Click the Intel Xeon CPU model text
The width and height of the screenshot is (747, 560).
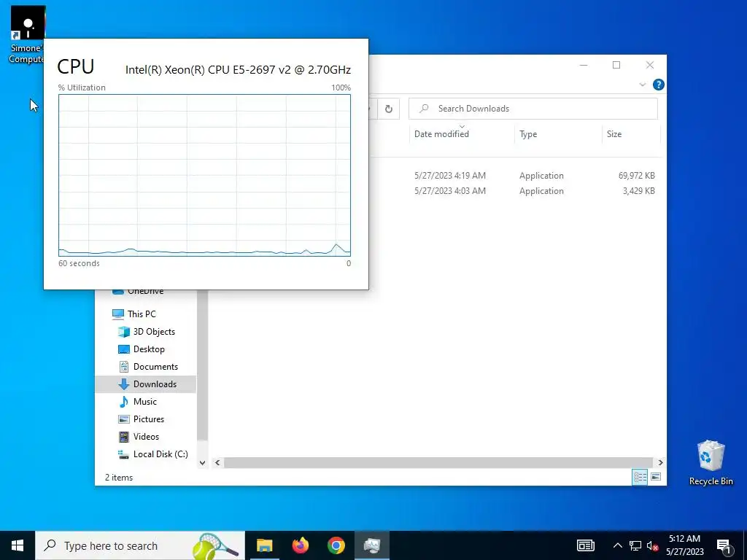coord(238,70)
